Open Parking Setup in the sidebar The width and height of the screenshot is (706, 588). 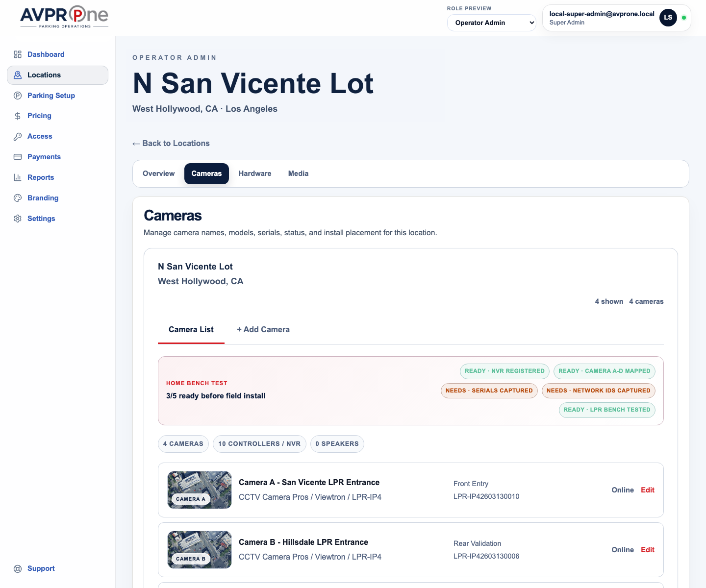point(57,96)
